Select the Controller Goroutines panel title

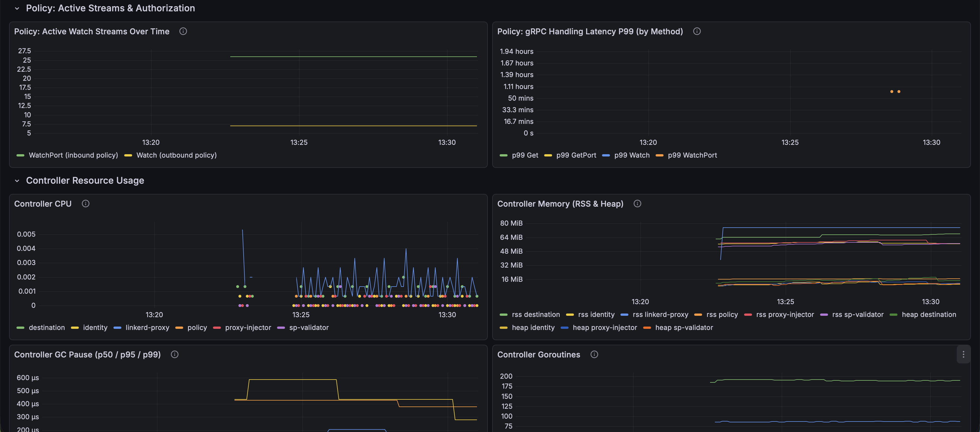point(539,354)
